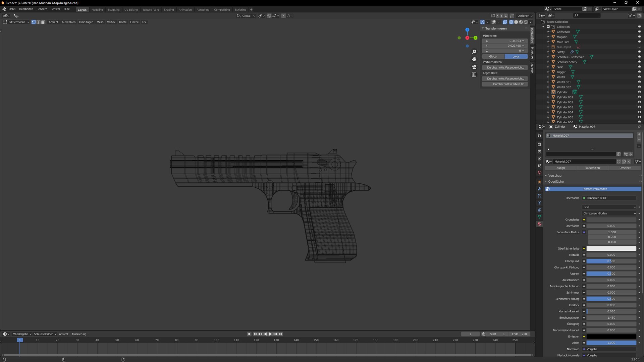Viewport: 644px width, 362px height.
Task: Open the Render properties camera tab
Action: (539, 144)
